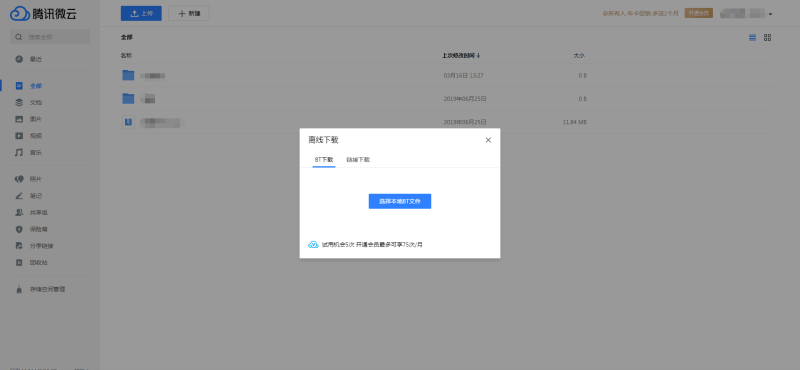The image size is (800, 370).
Task: Click the 腾讯微云 cloud logo
Action: point(43,14)
